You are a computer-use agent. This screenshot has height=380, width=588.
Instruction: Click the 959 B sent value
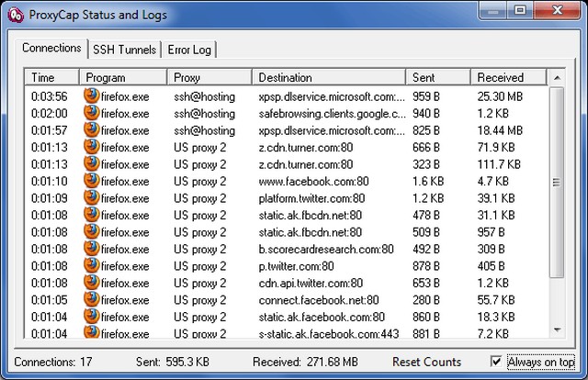426,96
